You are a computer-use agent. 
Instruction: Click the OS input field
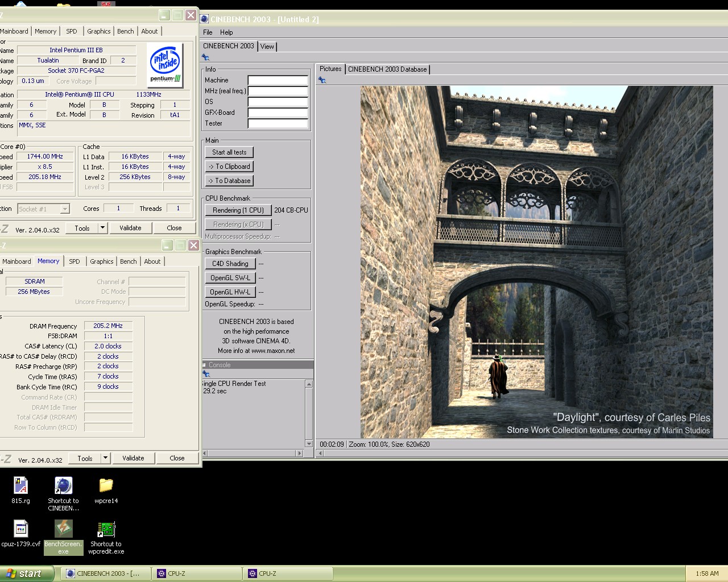tap(278, 102)
